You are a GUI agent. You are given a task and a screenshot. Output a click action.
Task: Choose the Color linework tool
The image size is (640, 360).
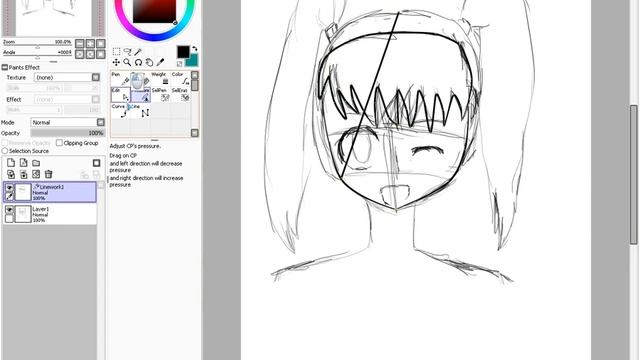pyautogui.click(x=181, y=79)
